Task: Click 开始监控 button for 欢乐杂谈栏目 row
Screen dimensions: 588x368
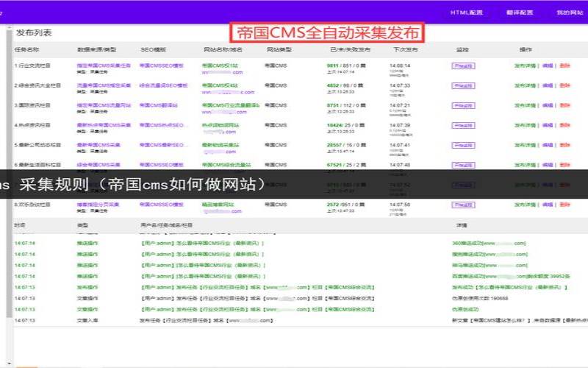Action: click(x=463, y=205)
